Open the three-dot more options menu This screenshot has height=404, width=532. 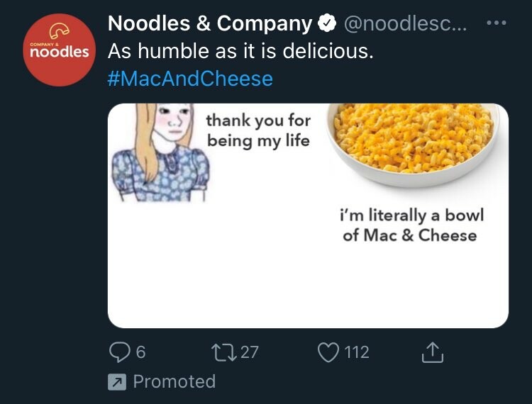(497, 22)
